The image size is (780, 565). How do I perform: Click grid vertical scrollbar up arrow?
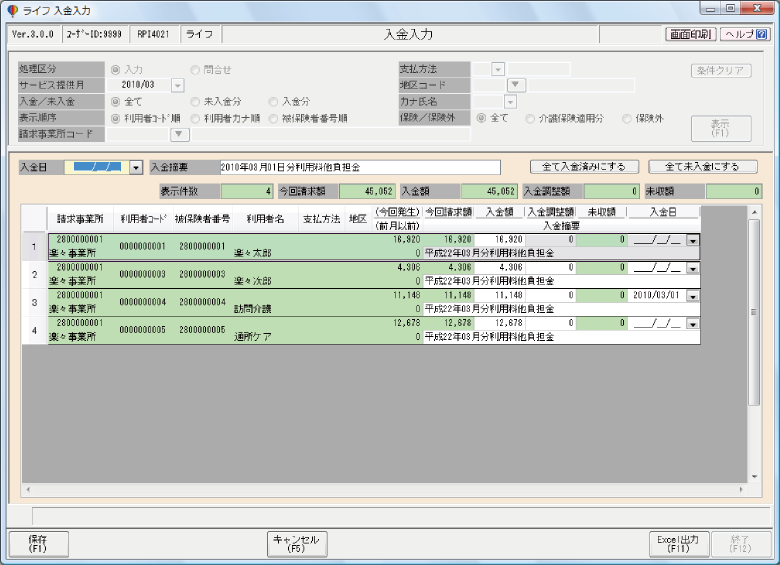tap(754, 212)
